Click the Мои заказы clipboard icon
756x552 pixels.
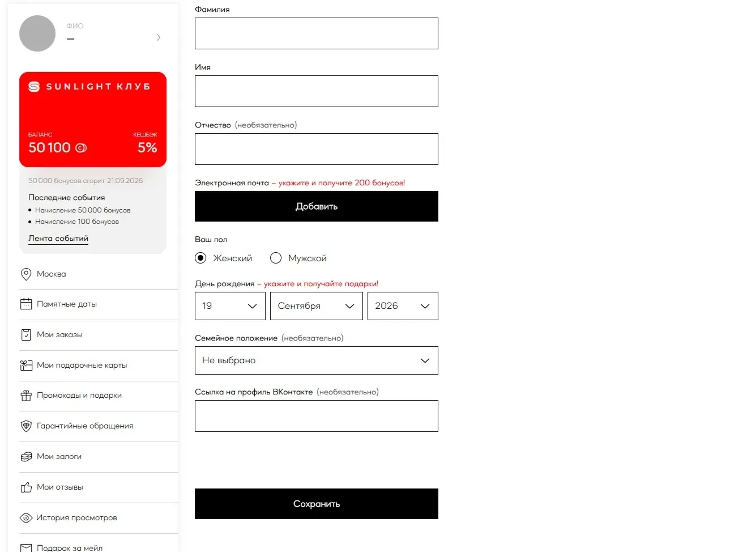coord(26,335)
